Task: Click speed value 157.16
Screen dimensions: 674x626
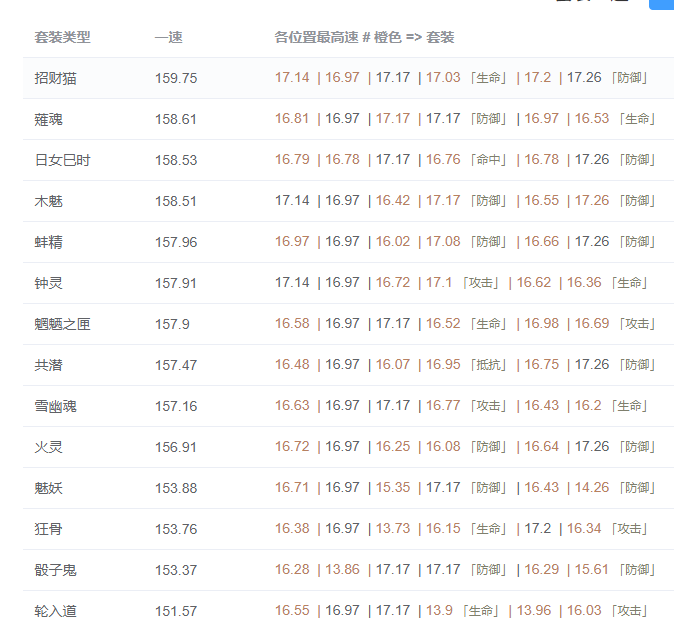Action: click(x=176, y=406)
